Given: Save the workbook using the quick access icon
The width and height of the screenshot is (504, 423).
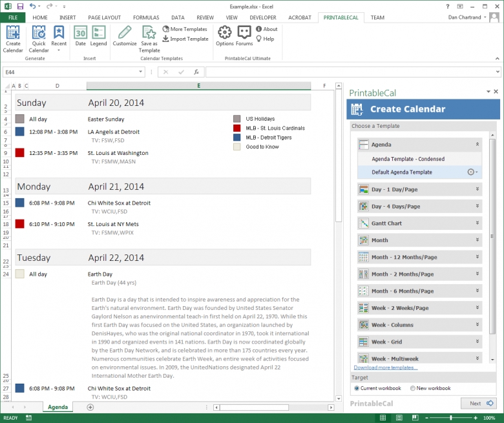Looking at the screenshot, I should [20, 6].
